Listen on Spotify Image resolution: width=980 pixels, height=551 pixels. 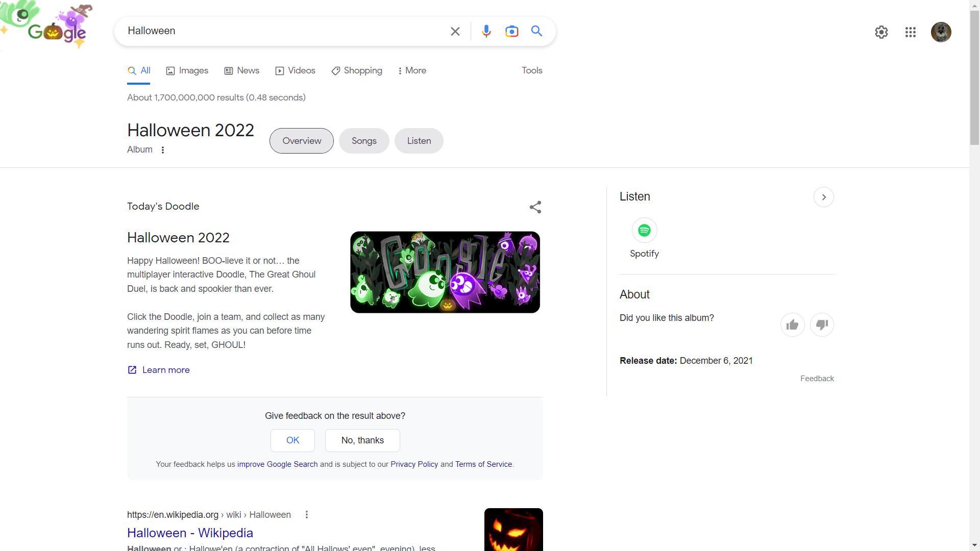pyautogui.click(x=644, y=238)
